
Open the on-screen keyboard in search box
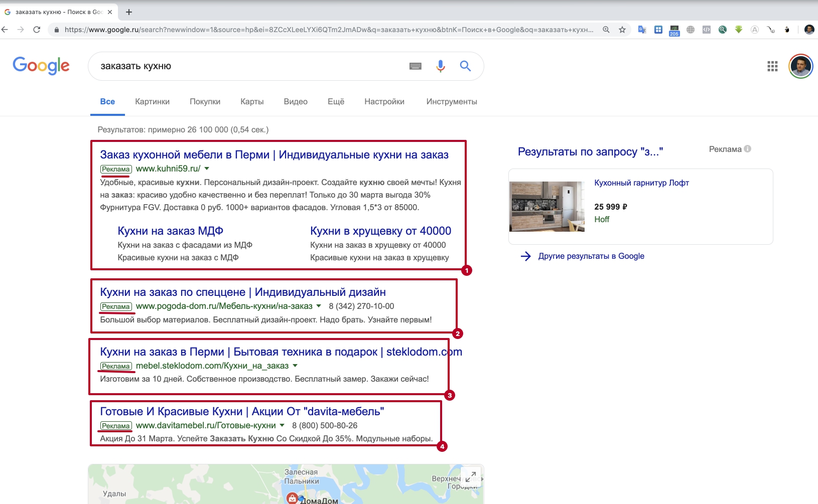coord(416,66)
